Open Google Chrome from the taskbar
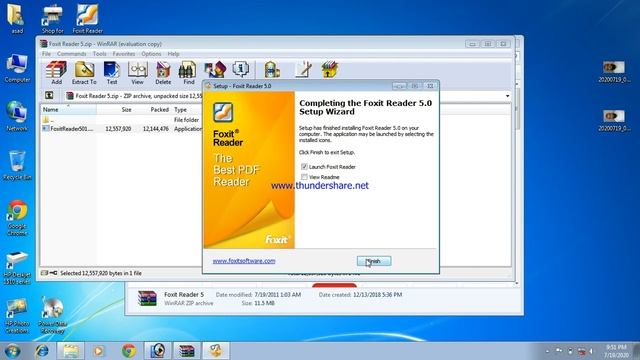 point(129,351)
